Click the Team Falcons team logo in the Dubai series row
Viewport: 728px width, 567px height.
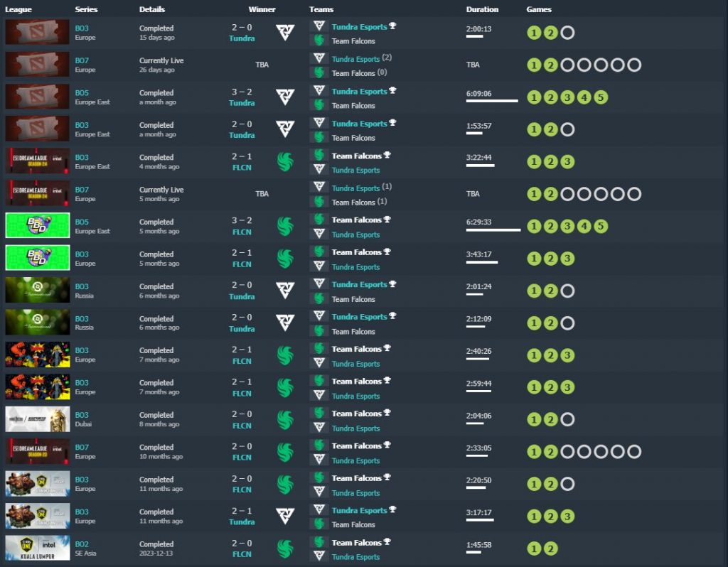click(319, 414)
